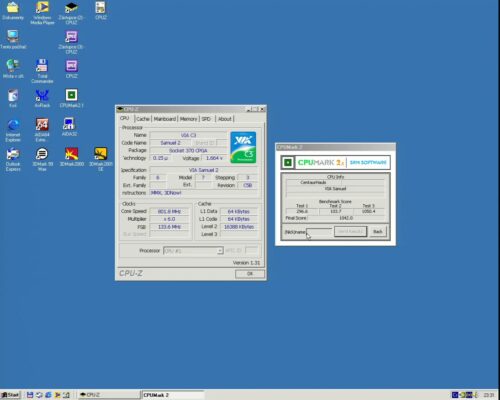Viewport: 500px width, 400px height.
Task: Open the About tab in CPU-Z
Action: [x=225, y=119]
